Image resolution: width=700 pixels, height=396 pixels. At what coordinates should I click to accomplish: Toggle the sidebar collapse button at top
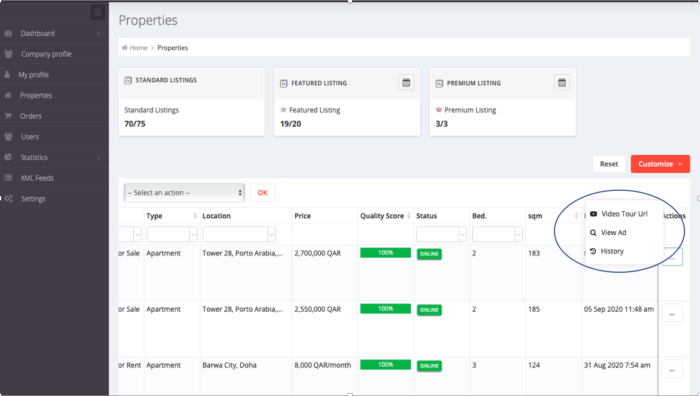point(98,12)
